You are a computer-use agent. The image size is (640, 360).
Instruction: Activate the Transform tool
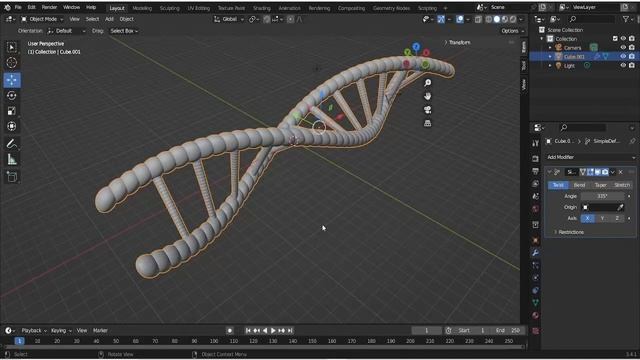pyautogui.click(x=11, y=126)
